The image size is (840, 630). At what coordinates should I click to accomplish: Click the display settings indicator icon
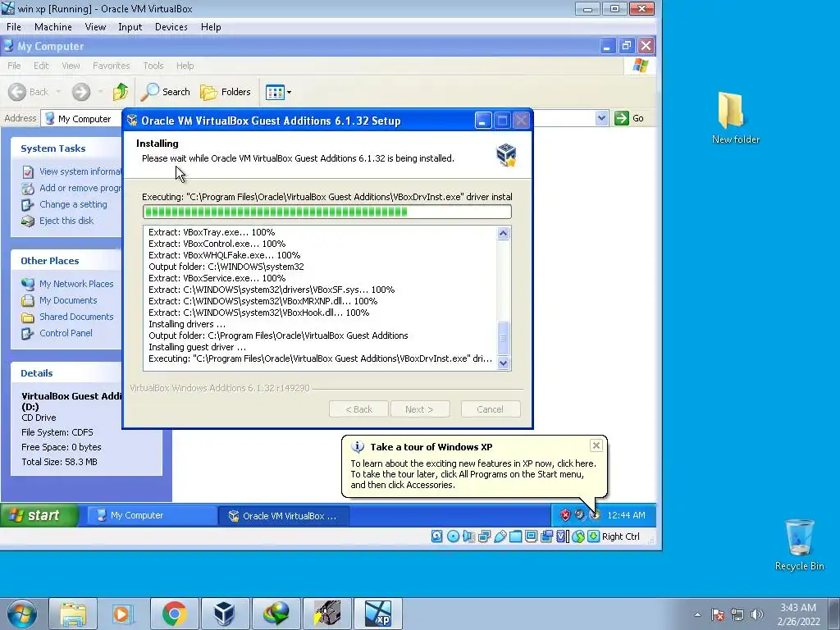531,536
